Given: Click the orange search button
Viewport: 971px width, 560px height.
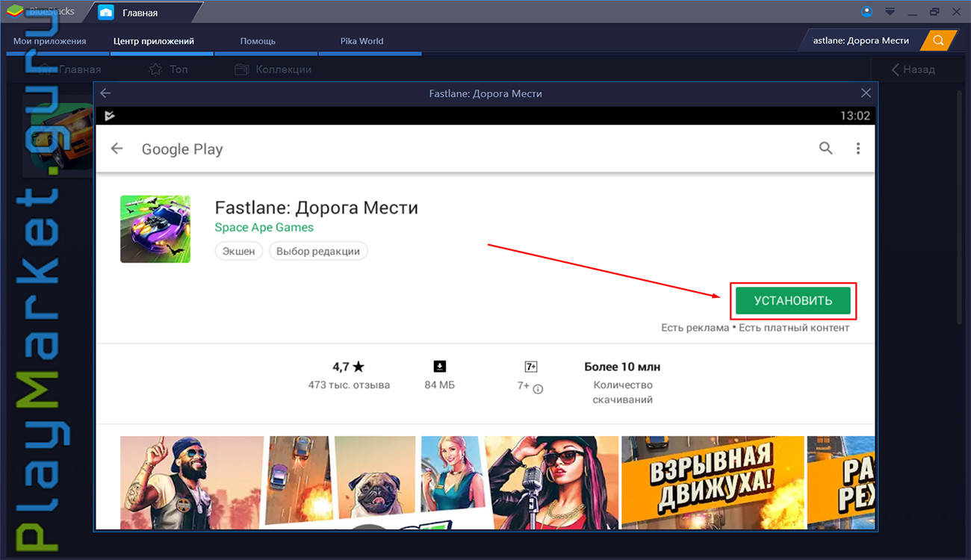Looking at the screenshot, I should point(938,40).
